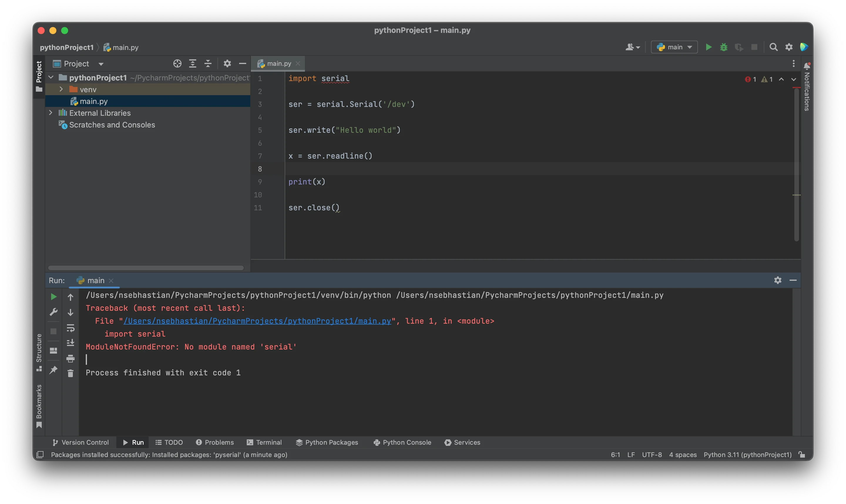Viewport: 846px width, 504px height.
Task: Toggle tool window bars icon in status bar
Action: pyautogui.click(x=40, y=454)
